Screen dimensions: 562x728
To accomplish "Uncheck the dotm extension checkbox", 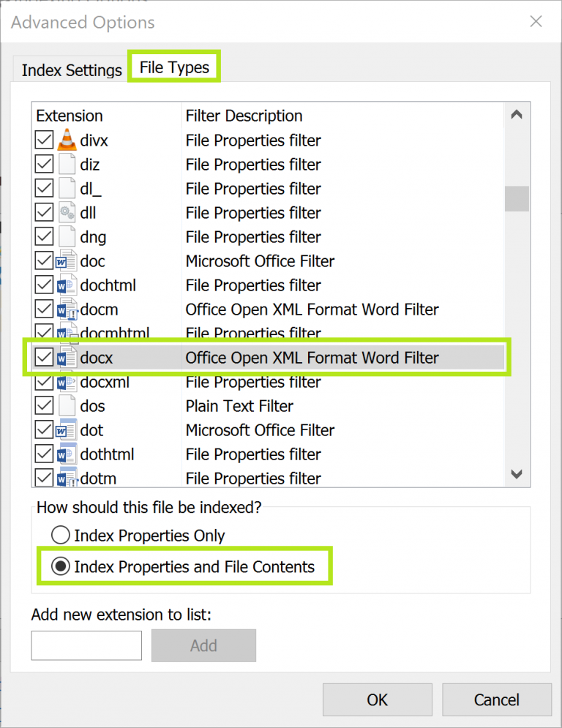I will tap(44, 478).
